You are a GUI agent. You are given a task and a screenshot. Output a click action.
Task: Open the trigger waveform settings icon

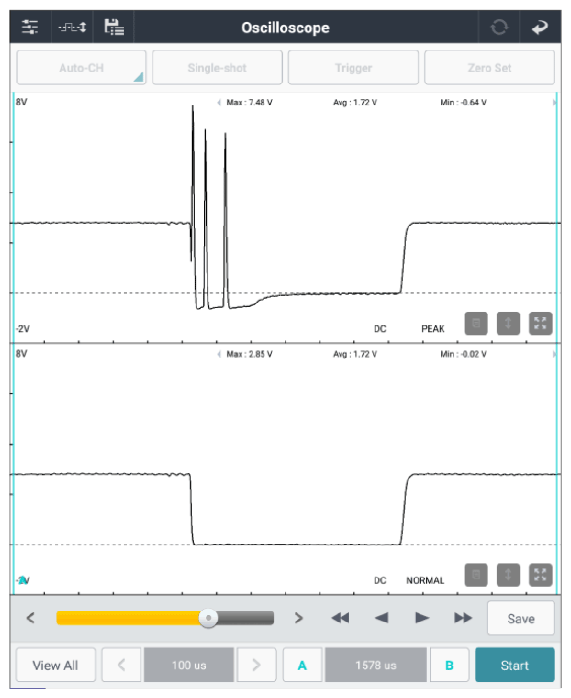[72, 28]
